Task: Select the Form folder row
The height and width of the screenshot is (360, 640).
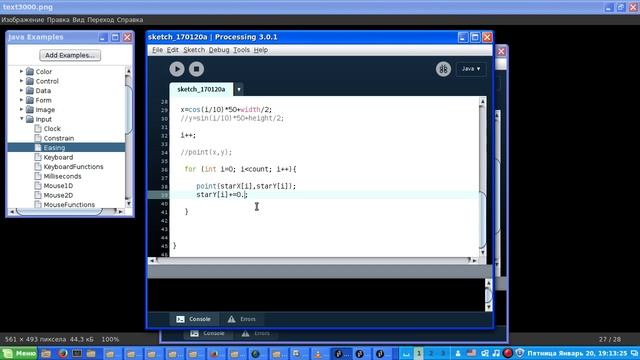Action: coord(39,100)
